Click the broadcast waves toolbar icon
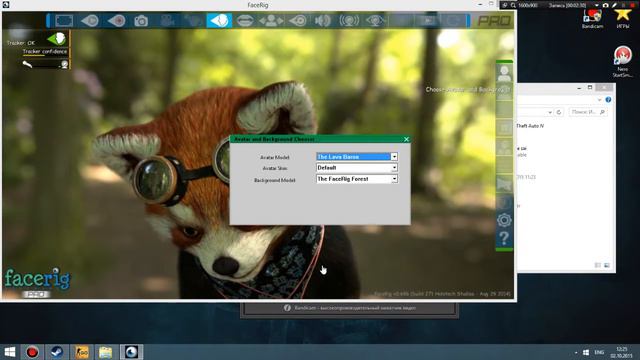Viewport: 640px width, 360px height. [349, 20]
